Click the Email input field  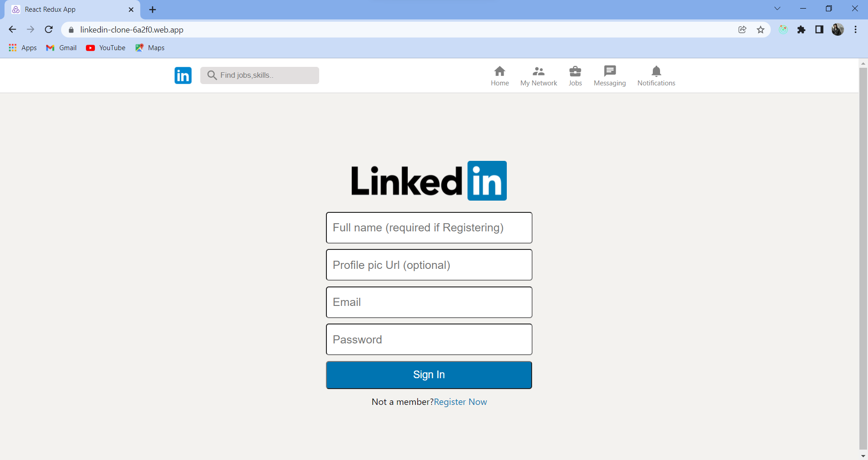click(429, 302)
